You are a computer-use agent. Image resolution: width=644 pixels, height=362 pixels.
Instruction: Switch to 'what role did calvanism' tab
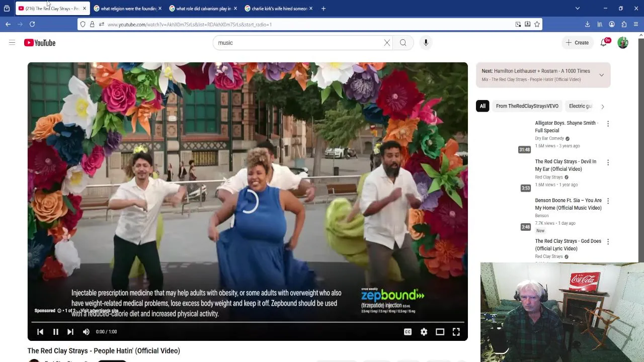(x=204, y=9)
